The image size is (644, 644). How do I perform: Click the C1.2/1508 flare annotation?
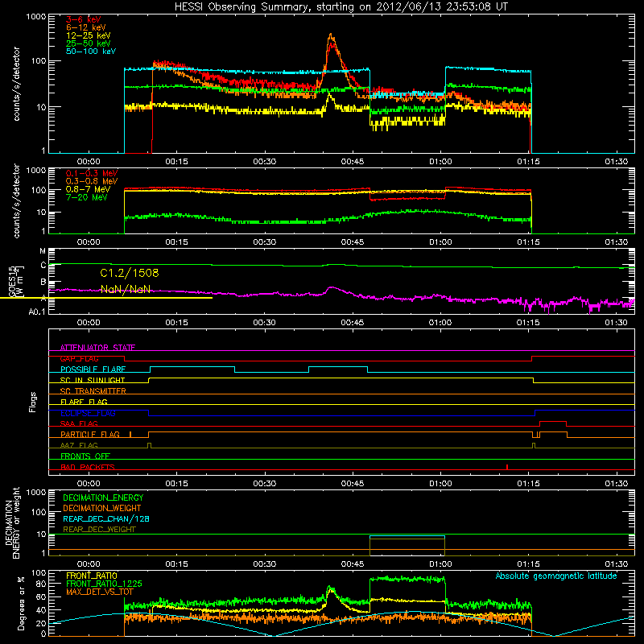130,273
